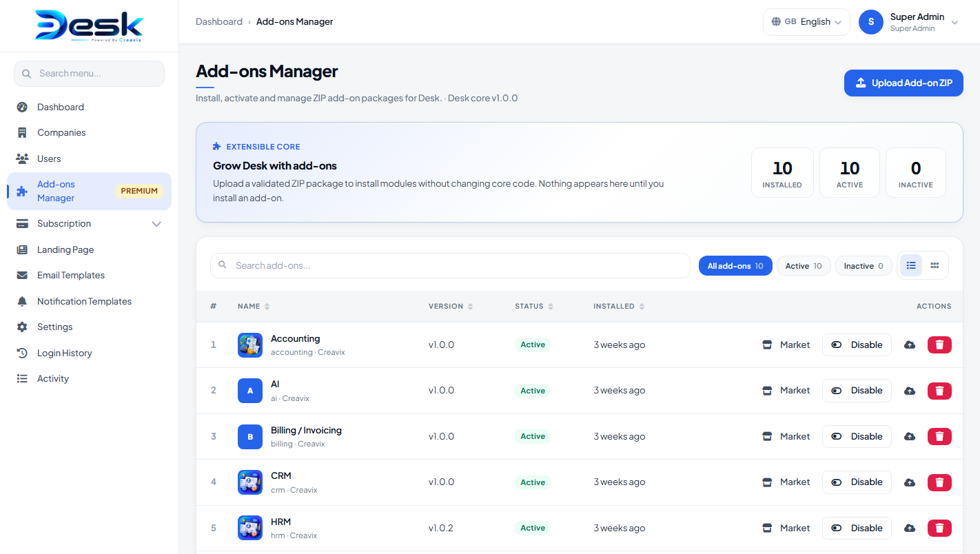Click the Dashboard breadcrumb link

click(x=219, y=21)
